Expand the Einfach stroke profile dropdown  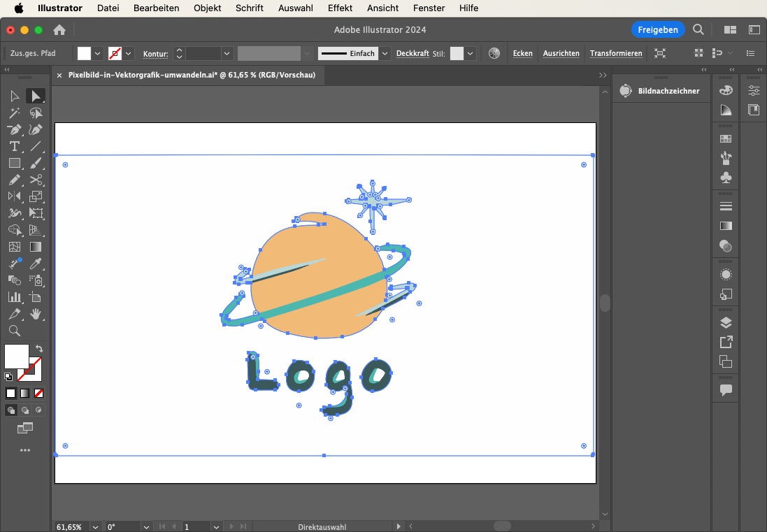click(386, 53)
